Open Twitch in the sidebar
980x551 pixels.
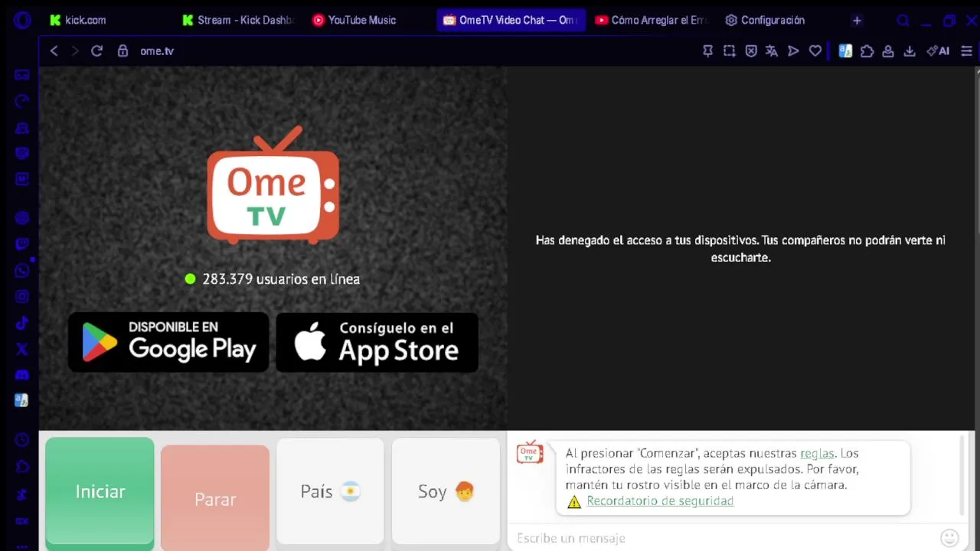(x=21, y=244)
